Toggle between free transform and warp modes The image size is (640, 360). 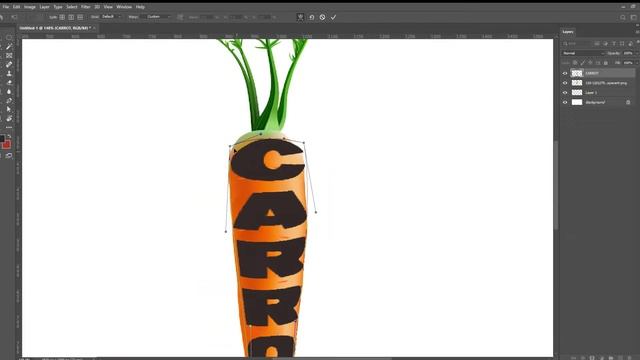[x=300, y=17]
